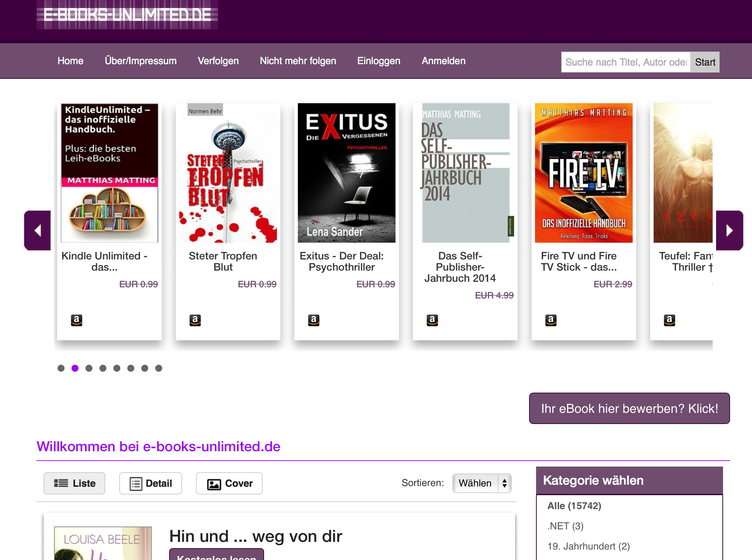Go to third carousel page dot

point(89,368)
